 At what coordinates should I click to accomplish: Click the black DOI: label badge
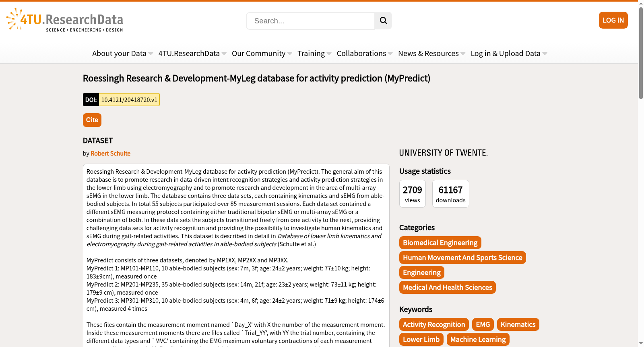(91, 100)
